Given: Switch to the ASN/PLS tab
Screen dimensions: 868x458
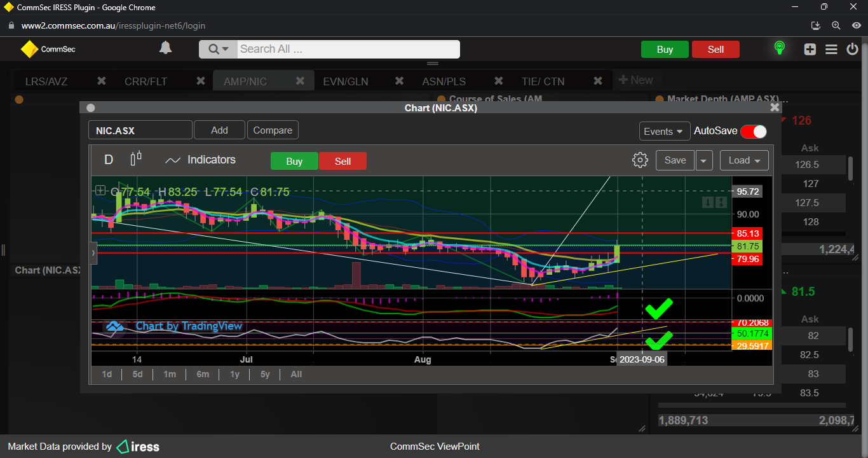Looking at the screenshot, I should click(x=444, y=81).
